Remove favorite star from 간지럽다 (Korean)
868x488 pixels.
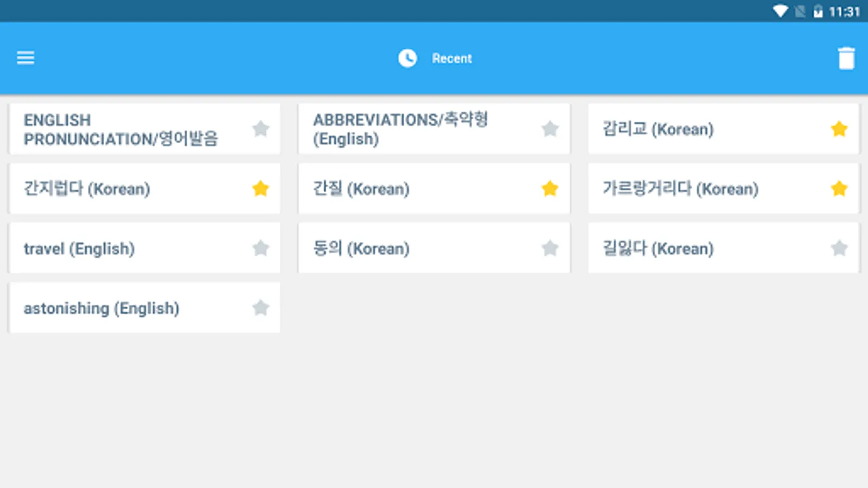(x=261, y=189)
